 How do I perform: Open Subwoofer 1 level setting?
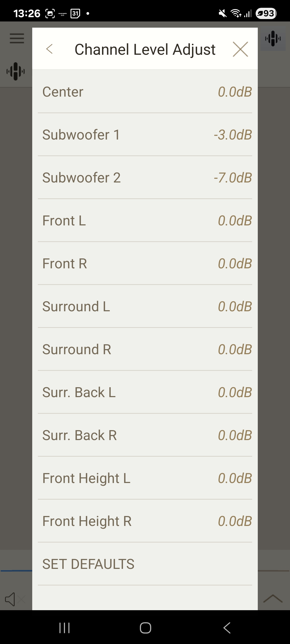pos(145,135)
